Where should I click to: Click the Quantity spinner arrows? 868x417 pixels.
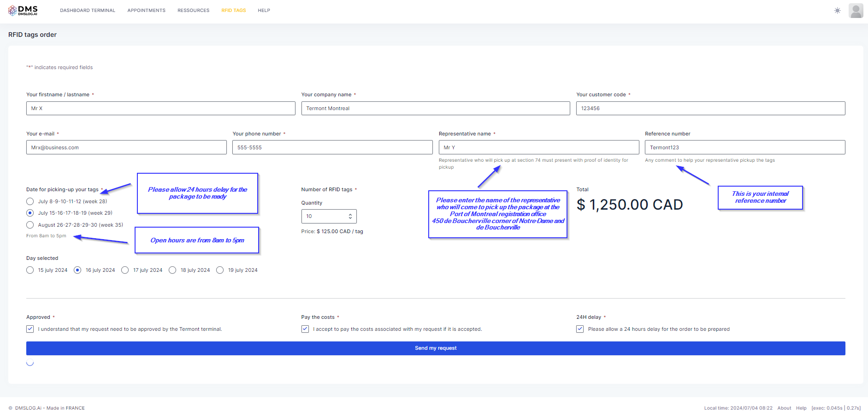click(x=350, y=216)
